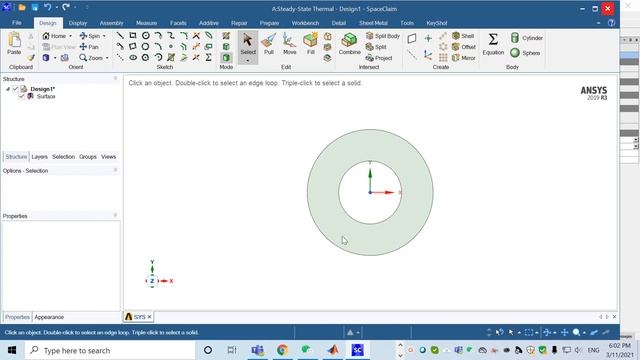Click the Split Body tool

tap(382, 36)
